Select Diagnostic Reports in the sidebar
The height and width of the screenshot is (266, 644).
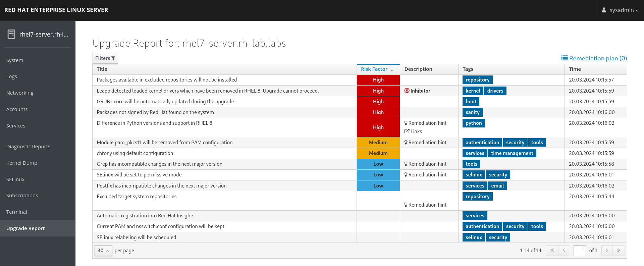click(28, 147)
